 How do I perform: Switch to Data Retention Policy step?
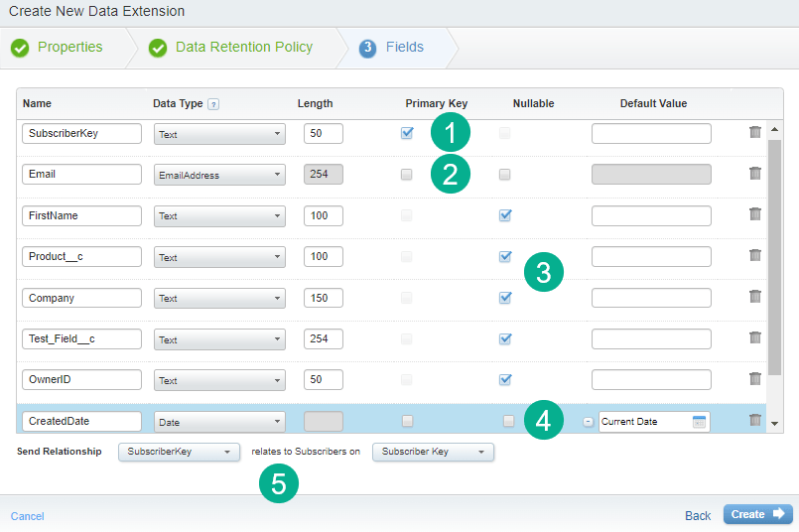(243, 47)
